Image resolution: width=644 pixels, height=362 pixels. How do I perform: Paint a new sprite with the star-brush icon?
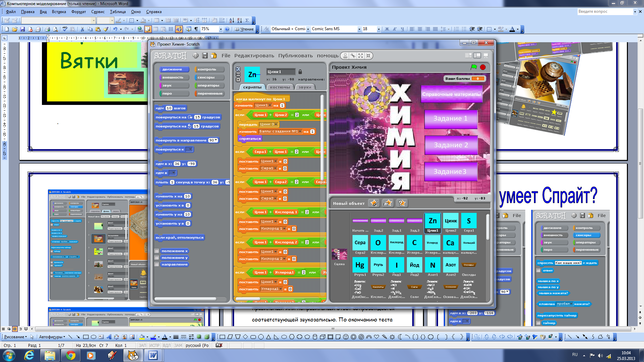pos(374,203)
